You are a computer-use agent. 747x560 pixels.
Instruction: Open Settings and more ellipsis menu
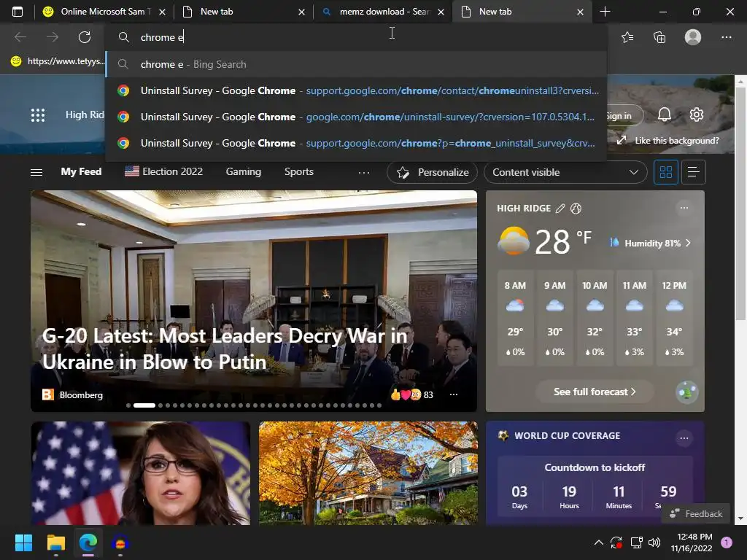point(726,37)
